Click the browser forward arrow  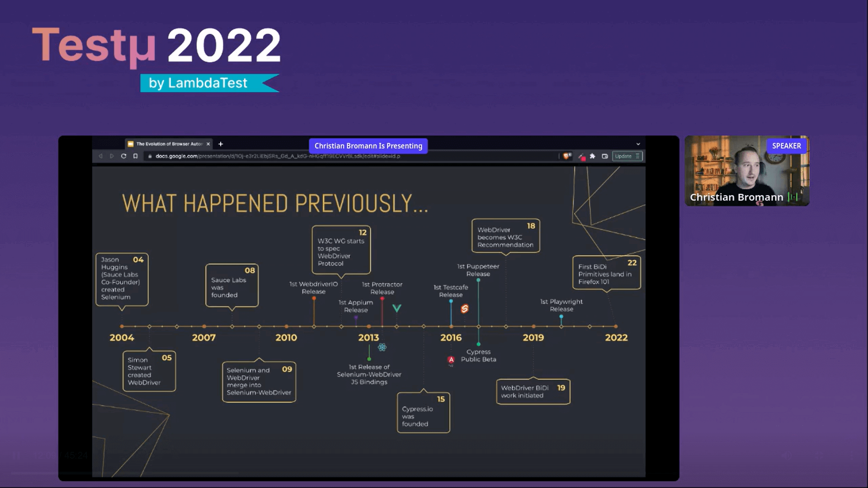(112, 156)
